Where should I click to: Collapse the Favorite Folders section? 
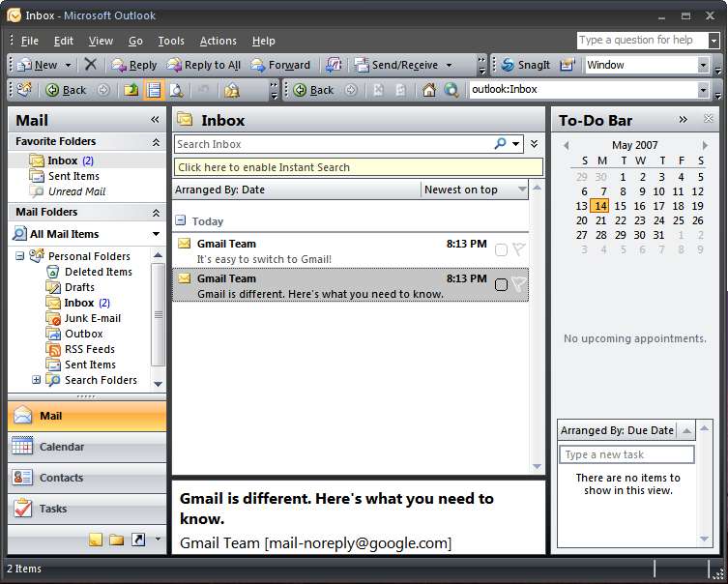(156, 142)
